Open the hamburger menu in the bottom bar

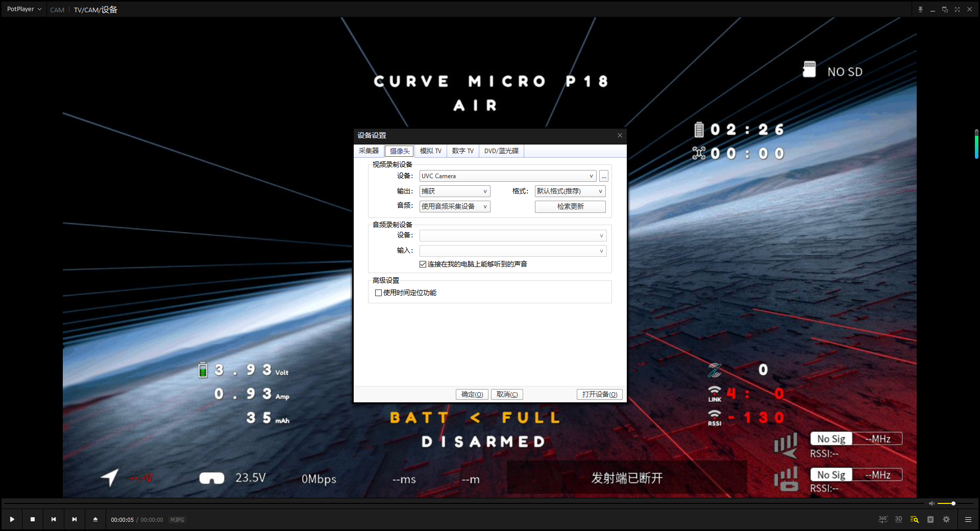coord(968,519)
